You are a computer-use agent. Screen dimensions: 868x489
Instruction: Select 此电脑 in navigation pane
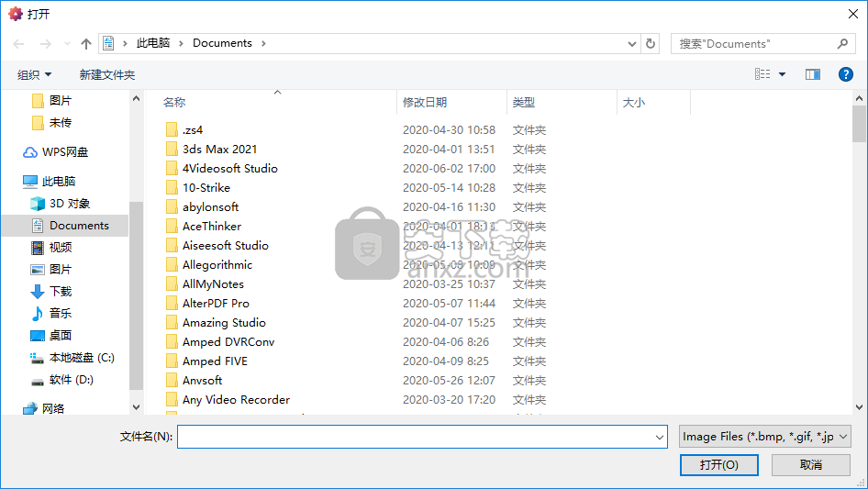tap(49, 181)
